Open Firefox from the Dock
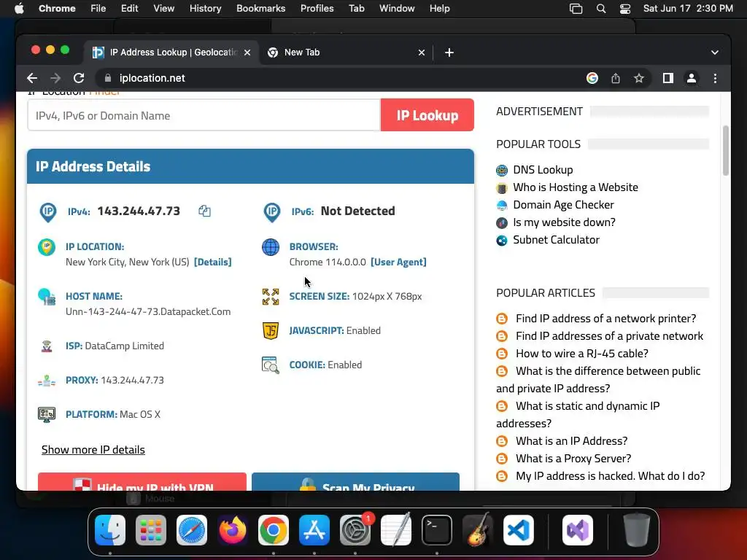The height and width of the screenshot is (560, 747). 233,530
